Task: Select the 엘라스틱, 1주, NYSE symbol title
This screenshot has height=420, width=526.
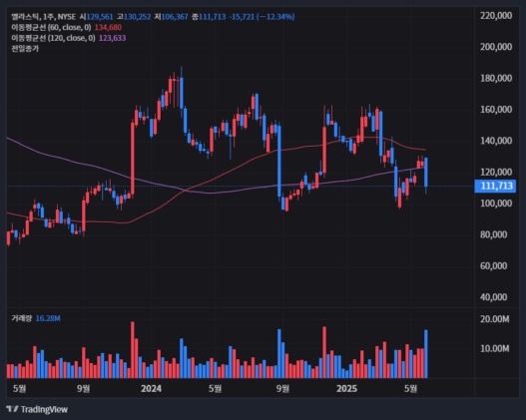Action: (x=43, y=17)
